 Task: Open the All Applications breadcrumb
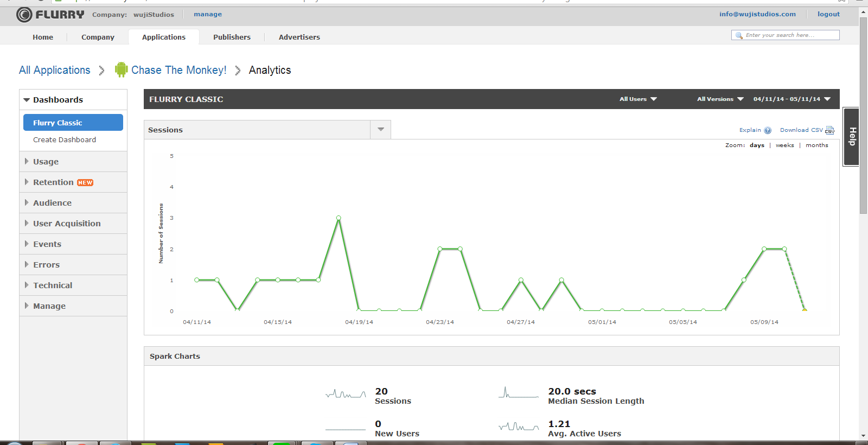pyautogui.click(x=55, y=70)
